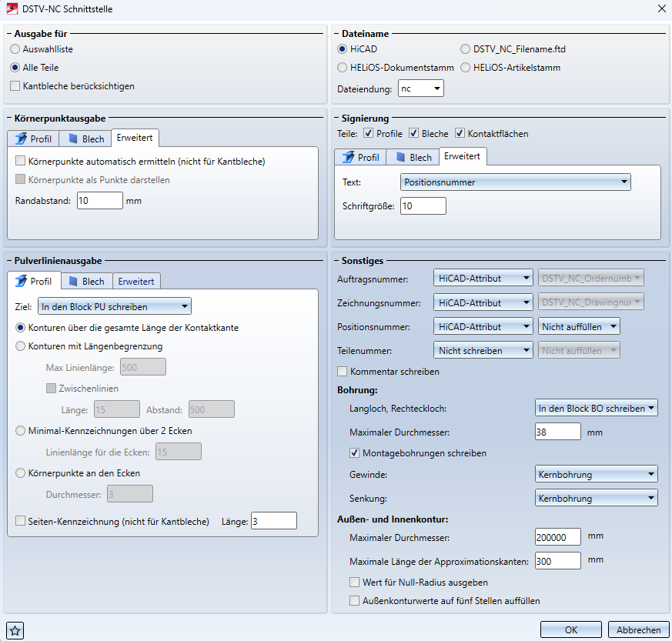This screenshot has height=641, width=672.
Task: Open the Dateiendung dropdown
Action: (x=421, y=88)
